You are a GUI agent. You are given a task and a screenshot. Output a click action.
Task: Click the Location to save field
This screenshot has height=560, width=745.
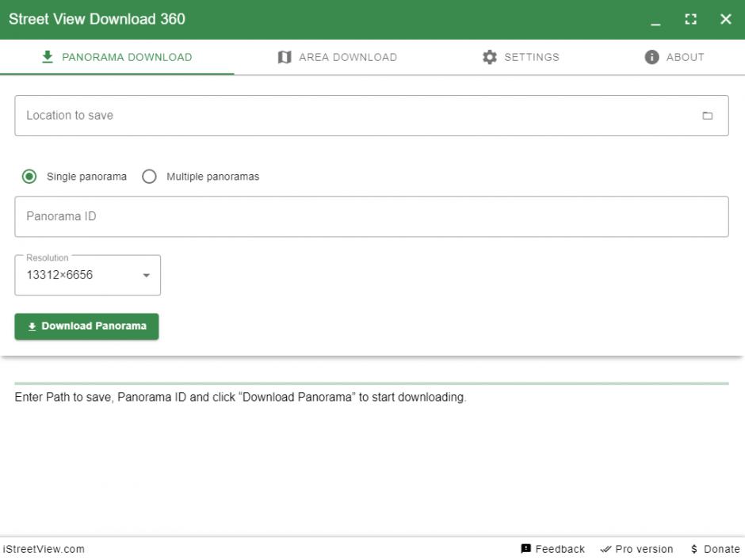pyautogui.click(x=372, y=116)
